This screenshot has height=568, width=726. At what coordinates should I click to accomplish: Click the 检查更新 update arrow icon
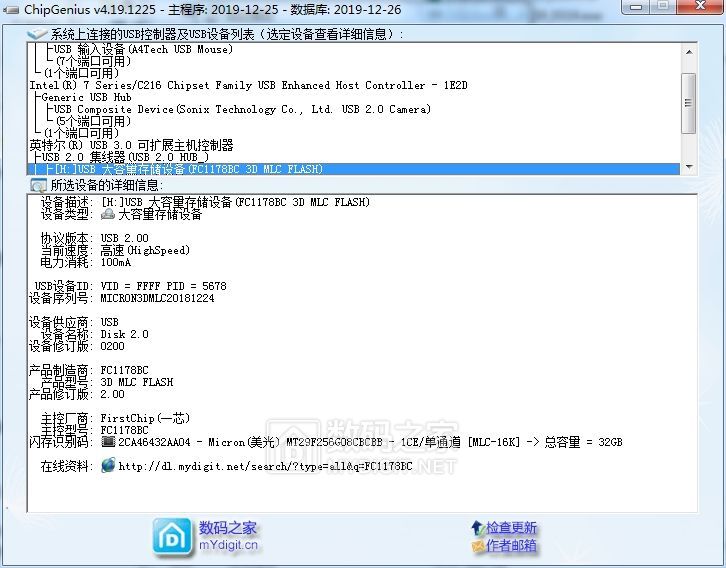click(x=477, y=527)
